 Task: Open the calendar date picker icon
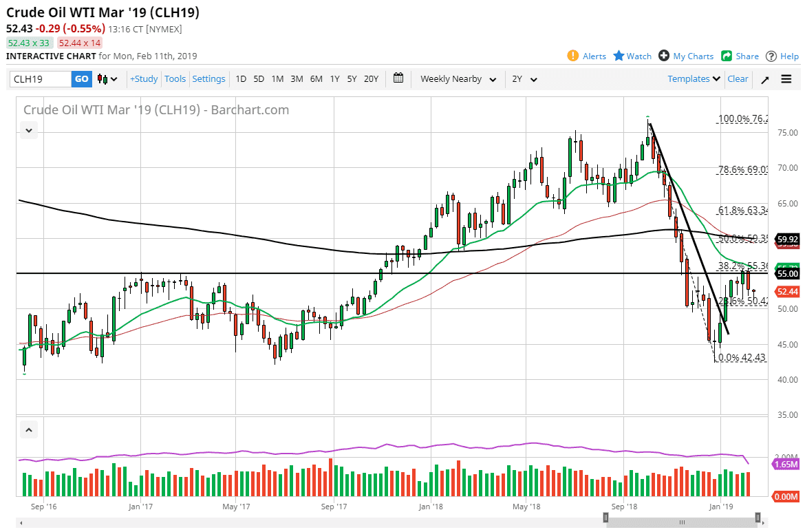point(398,78)
